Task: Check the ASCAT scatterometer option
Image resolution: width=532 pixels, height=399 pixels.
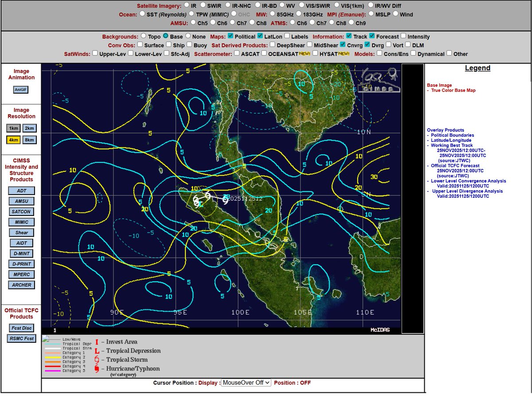Action: pos(237,54)
